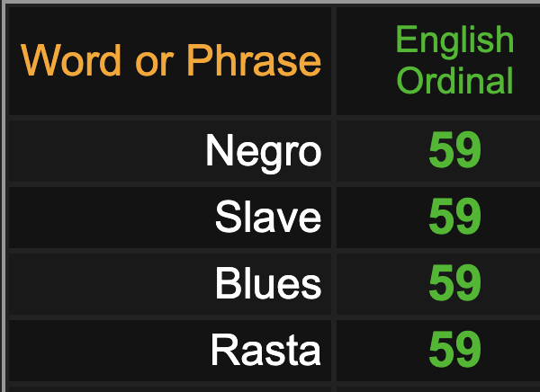Click the English Ordinal column header
Viewport: 540px width, 392px height.
coord(438,60)
